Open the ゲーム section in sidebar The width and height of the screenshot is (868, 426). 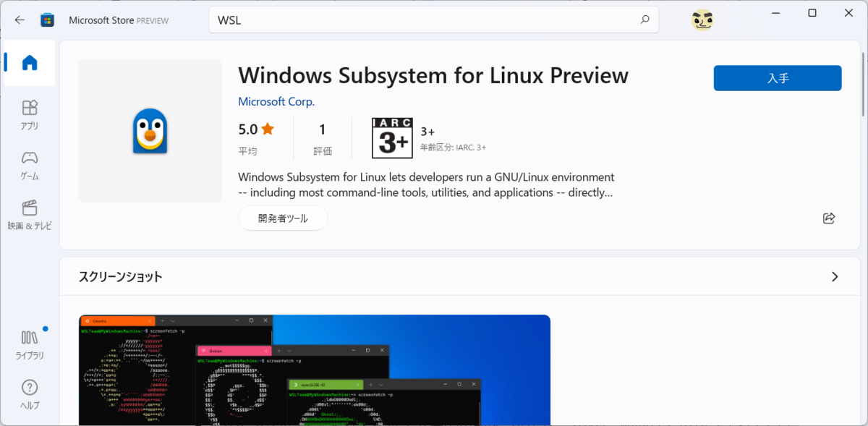click(x=30, y=166)
